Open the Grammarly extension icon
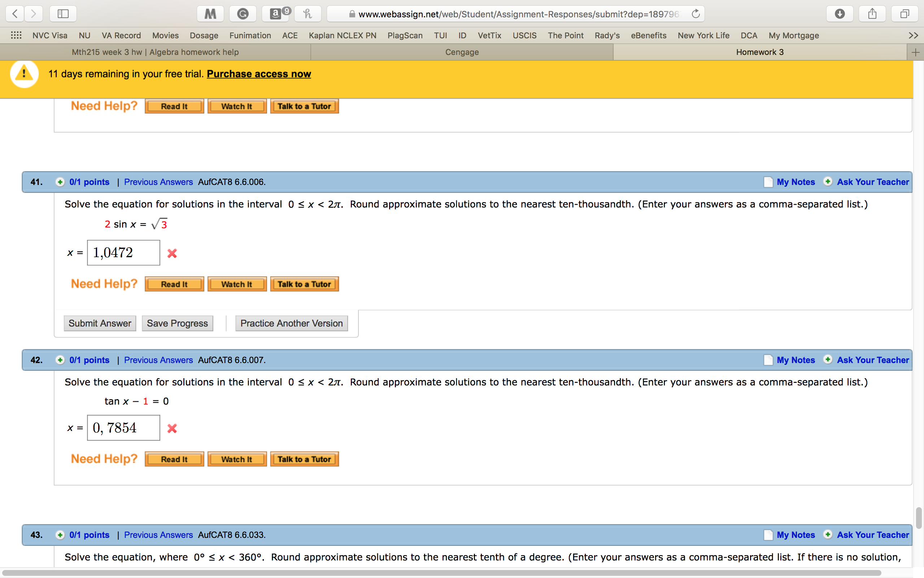Image resolution: width=924 pixels, height=578 pixels. pyautogui.click(x=243, y=14)
